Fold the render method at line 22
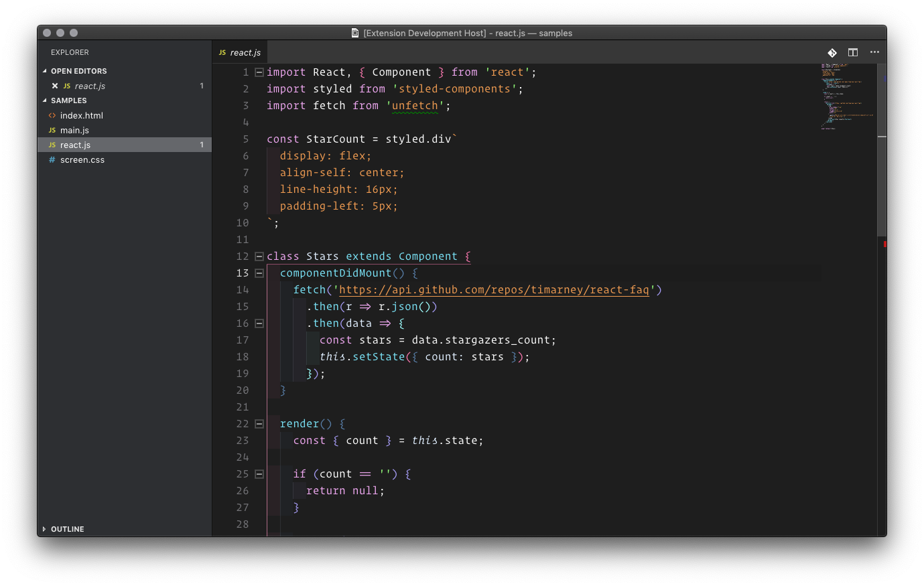924x586 pixels. pos(259,424)
